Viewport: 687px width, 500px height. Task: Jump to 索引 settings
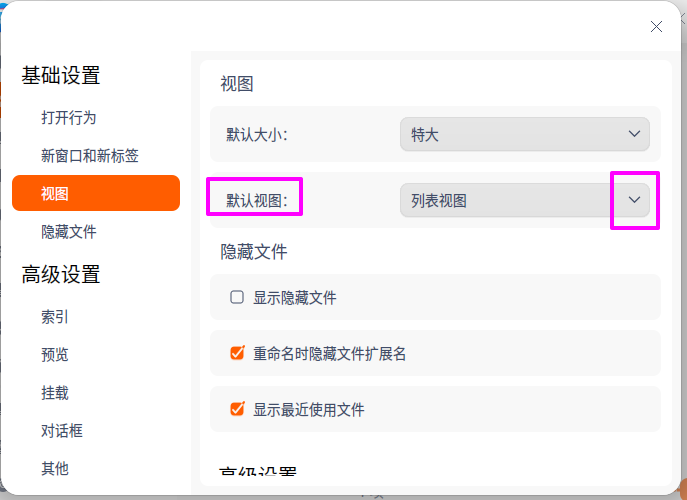click(55, 316)
